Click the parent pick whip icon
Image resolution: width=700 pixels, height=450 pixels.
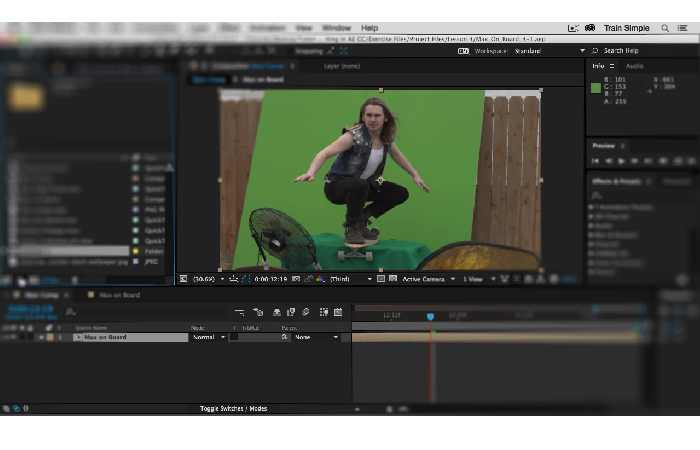[284, 338]
